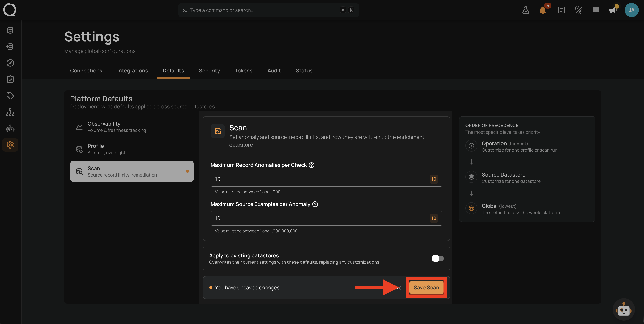Click the lab flask icon in header

(x=526, y=10)
